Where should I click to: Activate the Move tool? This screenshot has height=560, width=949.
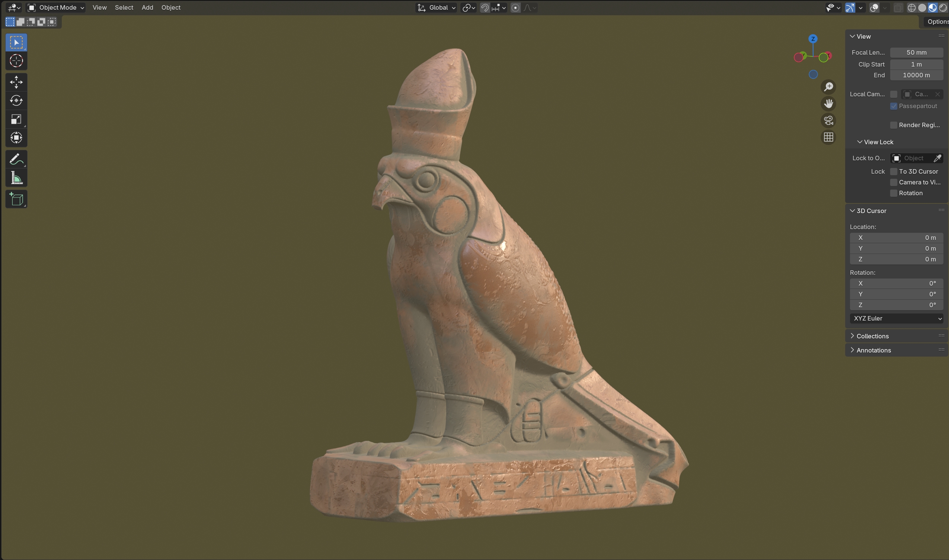pos(16,82)
